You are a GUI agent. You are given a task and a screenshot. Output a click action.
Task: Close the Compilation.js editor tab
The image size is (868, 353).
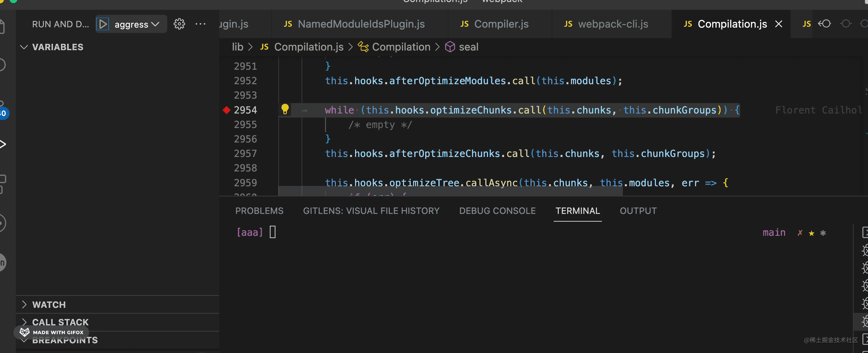(x=779, y=24)
